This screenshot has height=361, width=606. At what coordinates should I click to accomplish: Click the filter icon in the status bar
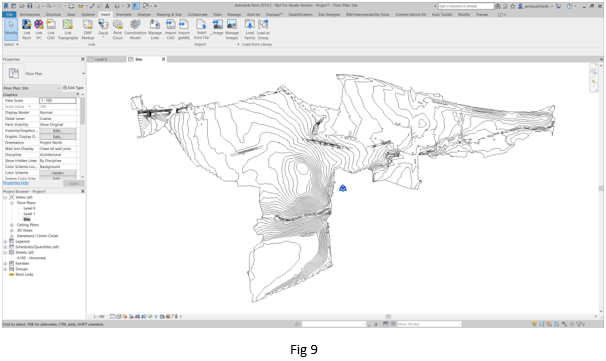tap(579, 324)
